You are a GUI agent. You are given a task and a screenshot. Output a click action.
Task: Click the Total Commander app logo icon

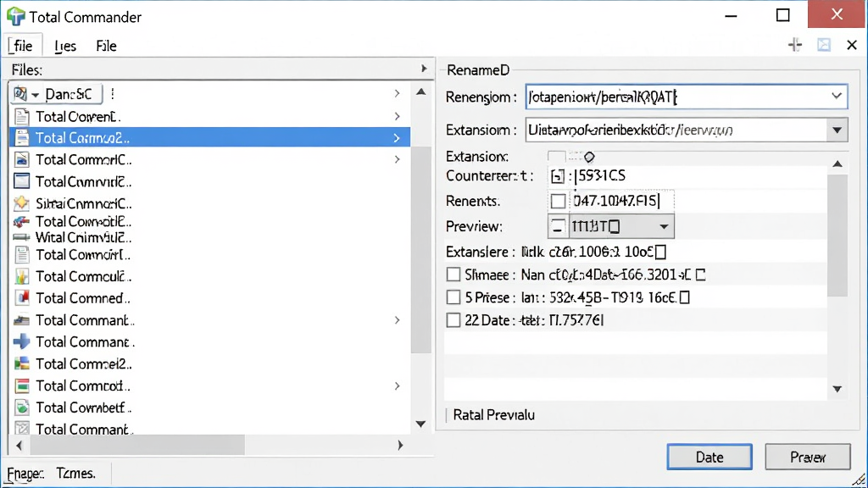[16, 17]
